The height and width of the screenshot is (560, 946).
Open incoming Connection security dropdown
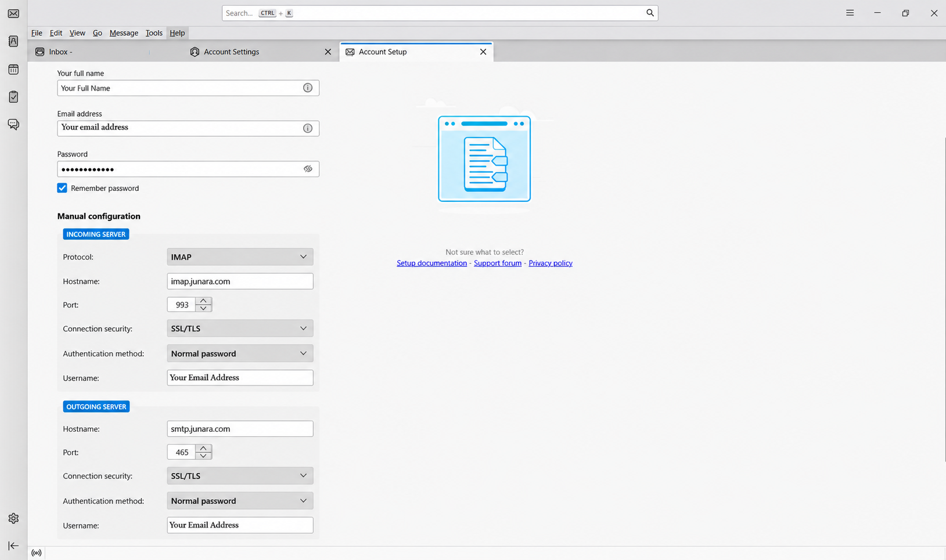click(x=240, y=328)
